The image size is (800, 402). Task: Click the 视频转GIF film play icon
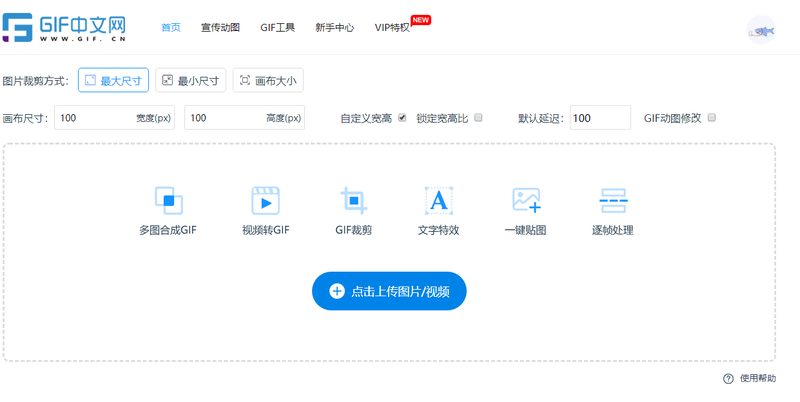(265, 200)
